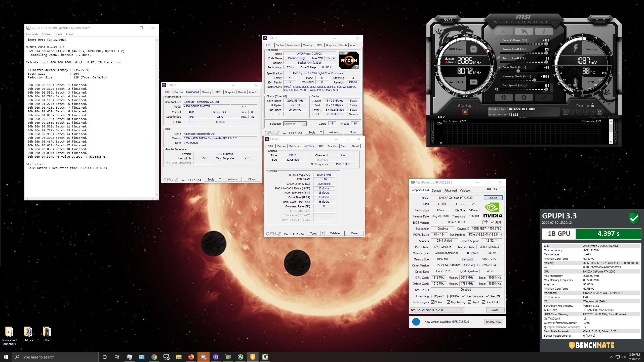Open the voltage-frequency curve editor bars icon
Viewport: 644px width, 362px height.
pos(499,67)
